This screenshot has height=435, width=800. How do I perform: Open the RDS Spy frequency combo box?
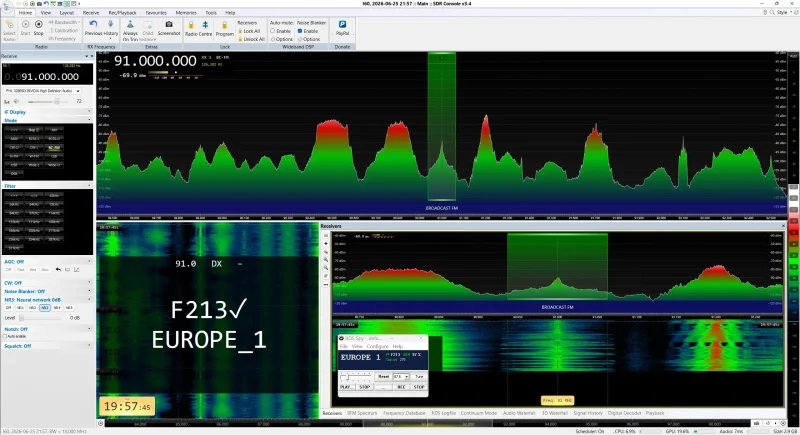coord(401,376)
